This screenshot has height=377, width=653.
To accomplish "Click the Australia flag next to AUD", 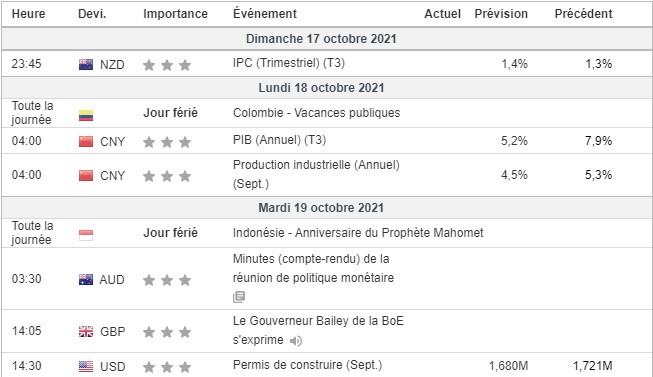I will [86, 280].
